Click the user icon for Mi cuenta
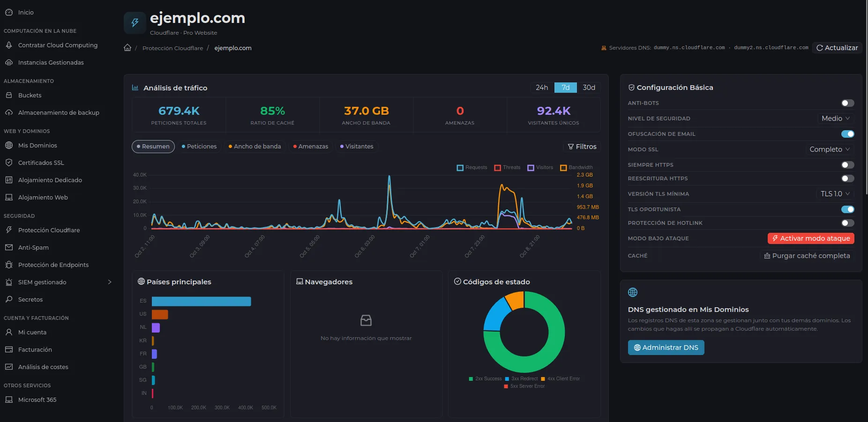The image size is (868, 422). click(9, 333)
